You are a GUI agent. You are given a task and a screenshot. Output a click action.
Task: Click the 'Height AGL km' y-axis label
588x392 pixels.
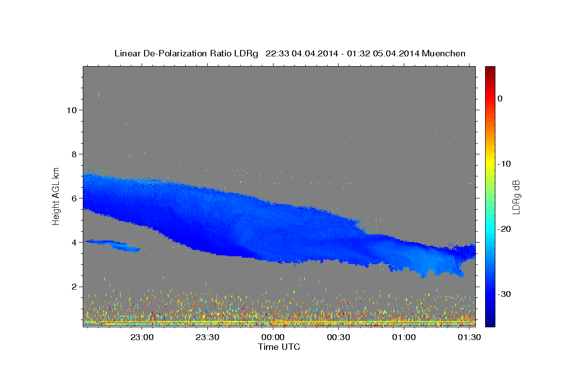tap(56, 196)
